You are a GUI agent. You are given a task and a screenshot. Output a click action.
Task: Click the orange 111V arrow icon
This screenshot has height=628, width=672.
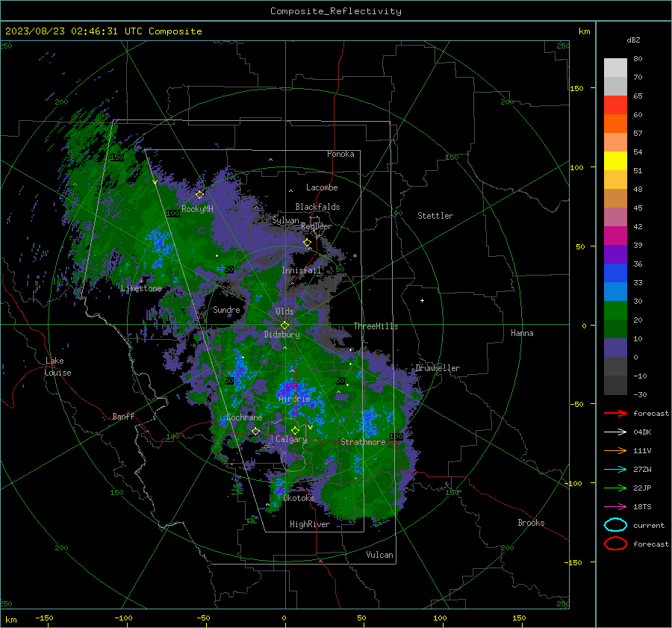(x=615, y=450)
